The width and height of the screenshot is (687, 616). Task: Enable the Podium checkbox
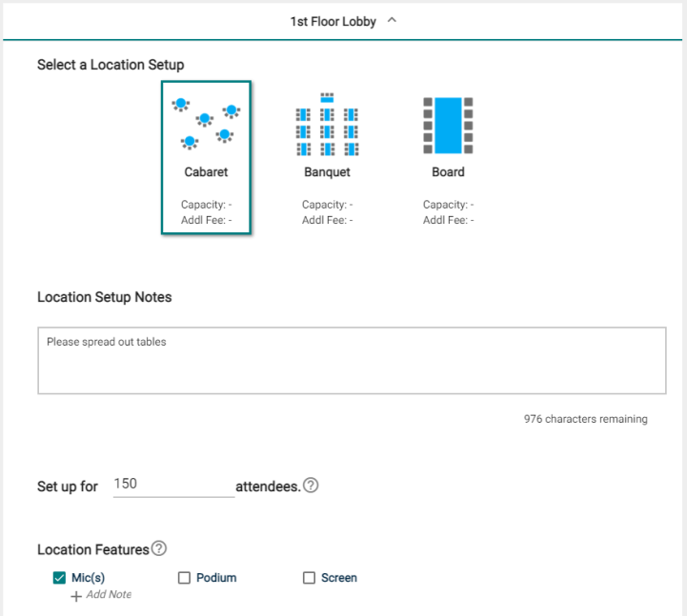tap(184, 578)
